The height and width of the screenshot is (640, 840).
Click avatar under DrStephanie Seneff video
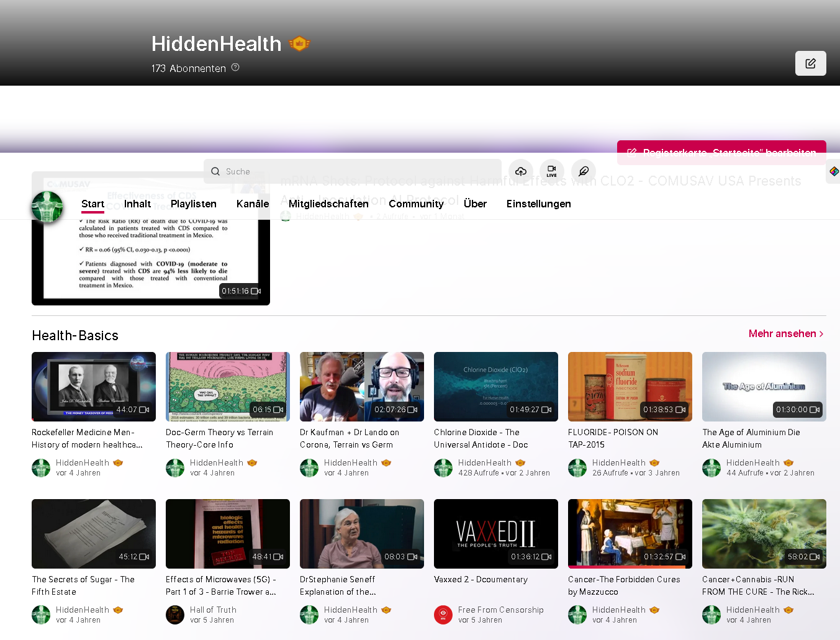click(309, 615)
